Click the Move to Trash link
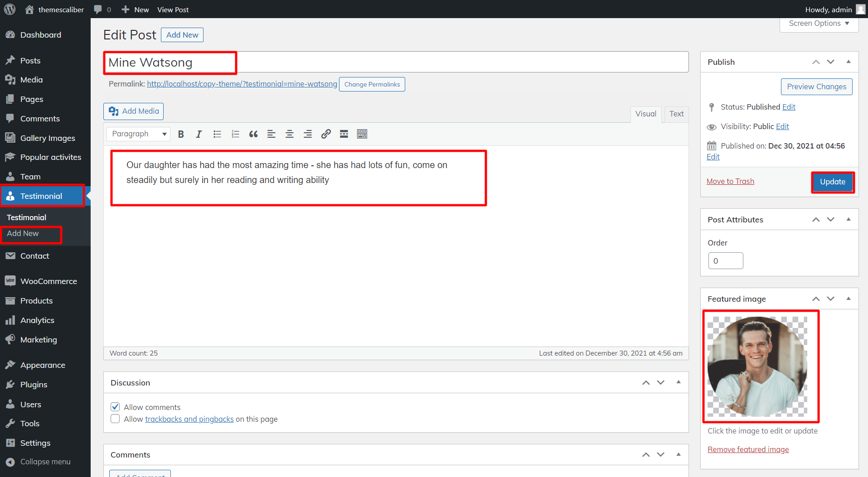This screenshot has height=477, width=868. (730, 182)
